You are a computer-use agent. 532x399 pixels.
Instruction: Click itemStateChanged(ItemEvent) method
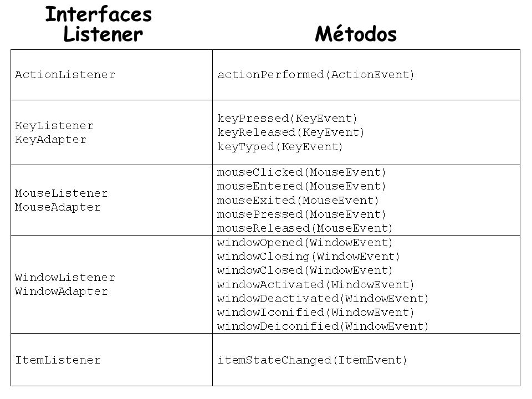point(312,360)
